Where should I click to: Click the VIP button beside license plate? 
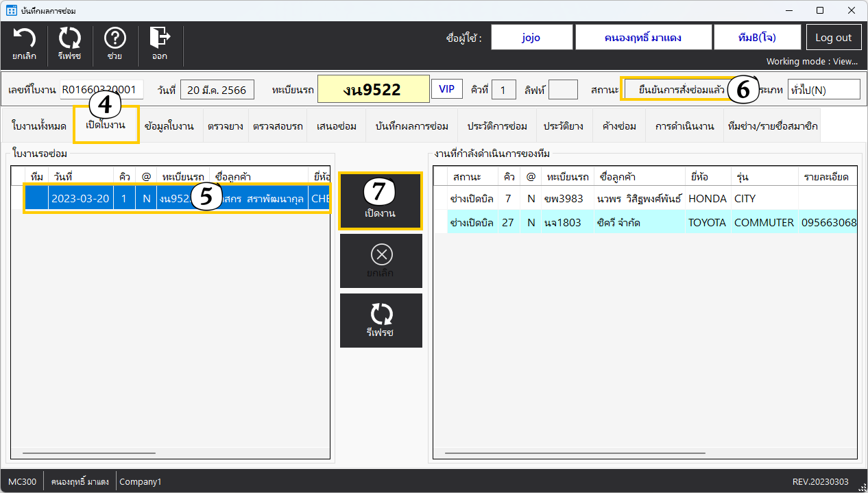tap(446, 89)
